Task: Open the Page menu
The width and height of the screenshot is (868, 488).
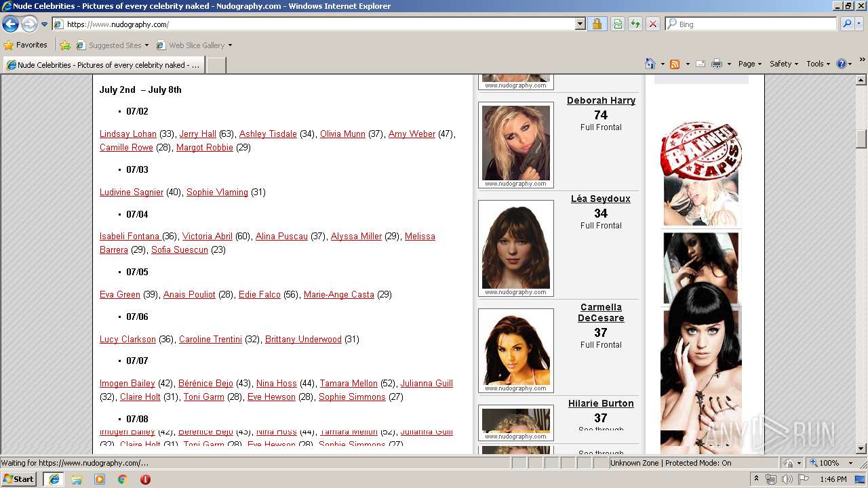Action: pyautogui.click(x=749, y=64)
